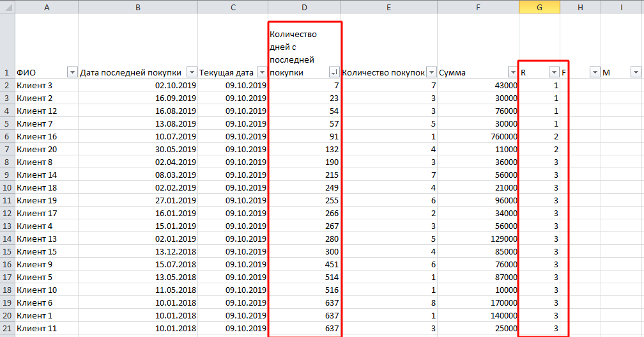Image resolution: width=644 pixels, height=337 pixels.
Task: Select row 14 using its row header
Action: coord(7,239)
